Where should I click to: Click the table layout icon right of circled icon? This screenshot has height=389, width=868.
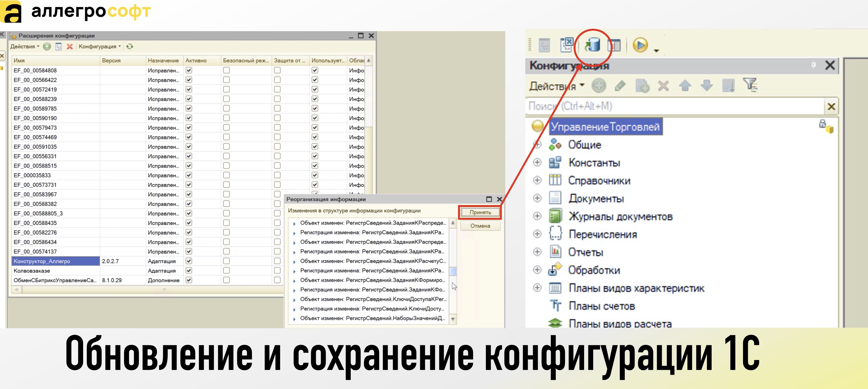tap(614, 45)
